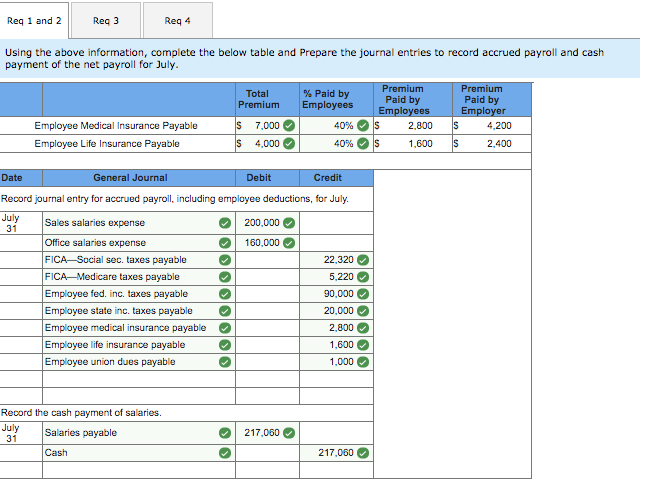
Task: Click check icon for FICA—Medicare taxes payable
Action: (225, 277)
